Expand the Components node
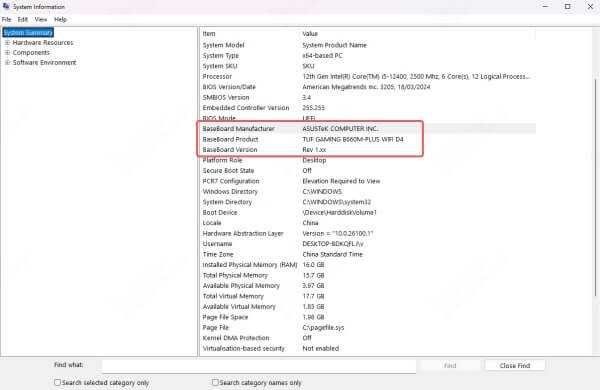 [7, 52]
